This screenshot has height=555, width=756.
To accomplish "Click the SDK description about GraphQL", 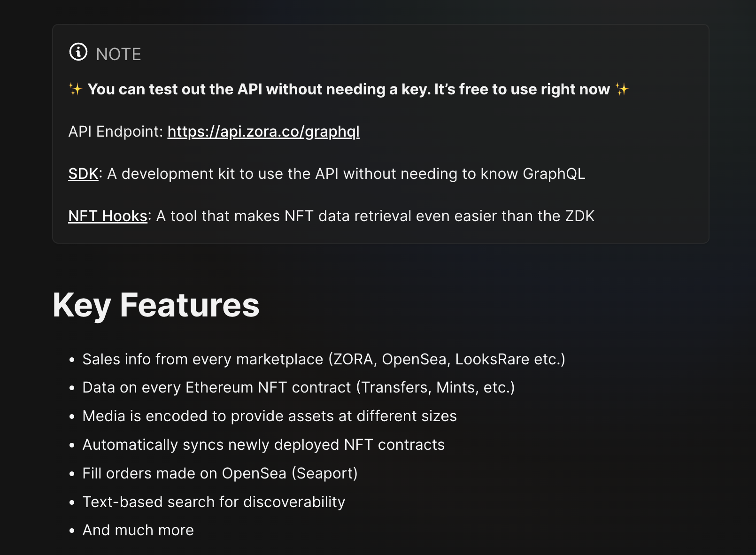I will [346, 174].
